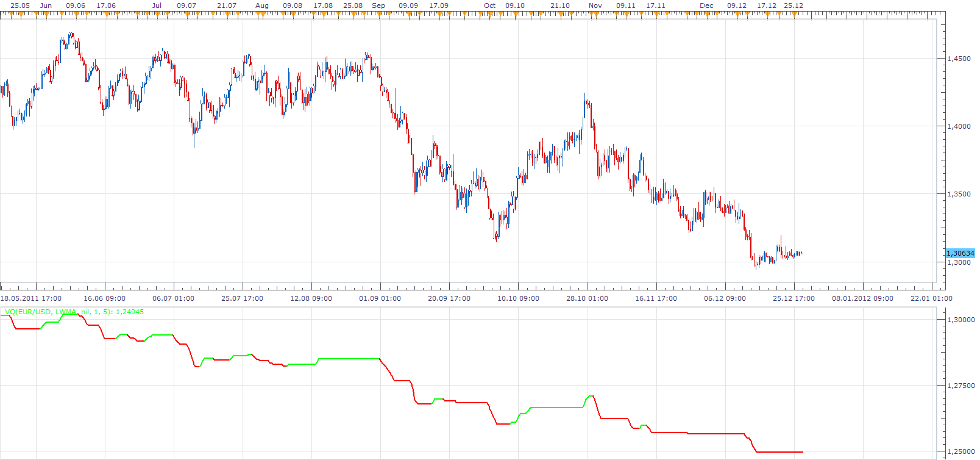Viewport: 980px width, 460px height.
Task: Click the 09.10 date on top axis
Action: click(515, 5)
